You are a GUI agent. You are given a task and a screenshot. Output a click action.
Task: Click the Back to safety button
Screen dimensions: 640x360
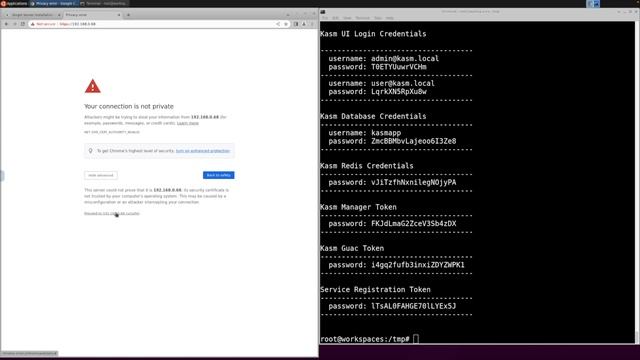[x=218, y=175]
